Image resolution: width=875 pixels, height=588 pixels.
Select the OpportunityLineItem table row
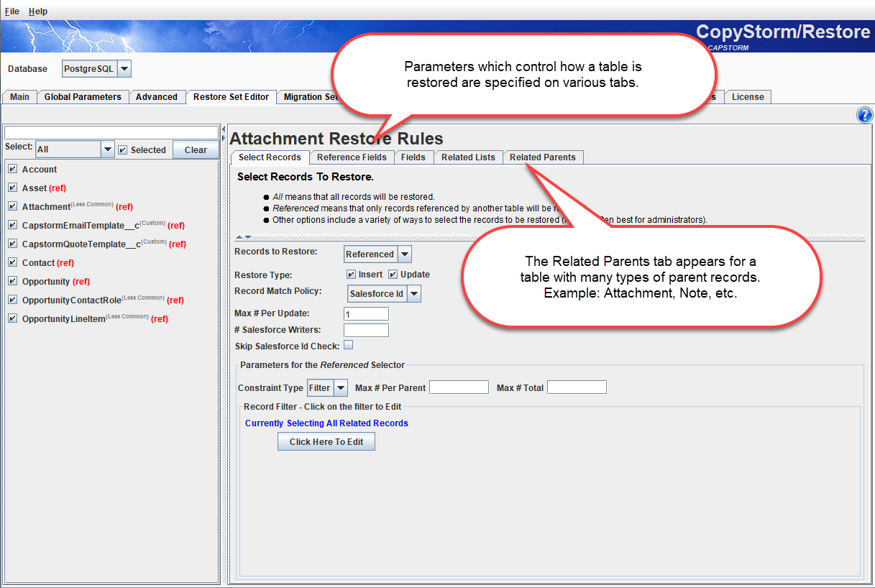tap(95, 318)
